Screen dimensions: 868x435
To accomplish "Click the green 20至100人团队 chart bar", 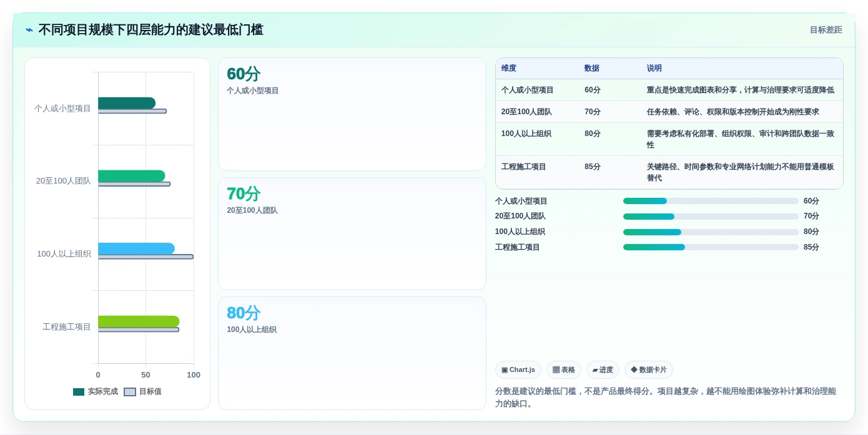I will pos(131,176).
